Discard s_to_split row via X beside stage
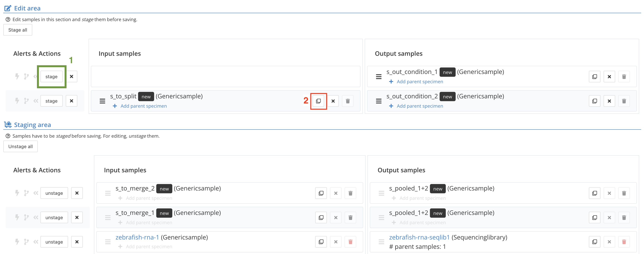The width and height of the screenshot is (644, 254). [x=72, y=101]
